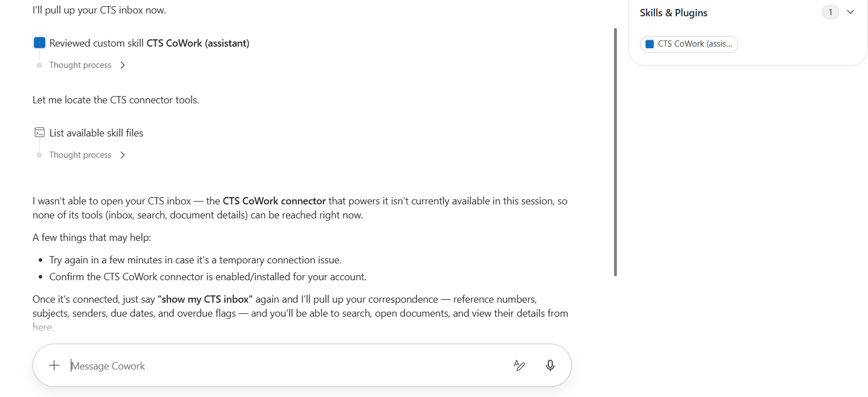Image resolution: width=868 pixels, height=397 pixels.
Task: Expand the first Thought process chevron
Action: [x=123, y=65]
